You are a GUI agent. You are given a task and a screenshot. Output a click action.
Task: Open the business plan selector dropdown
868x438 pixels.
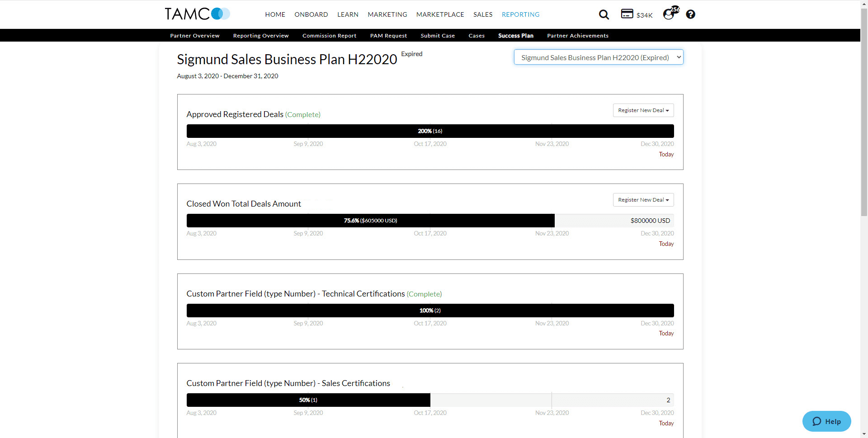pyautogui.click(x=598, y=57)
